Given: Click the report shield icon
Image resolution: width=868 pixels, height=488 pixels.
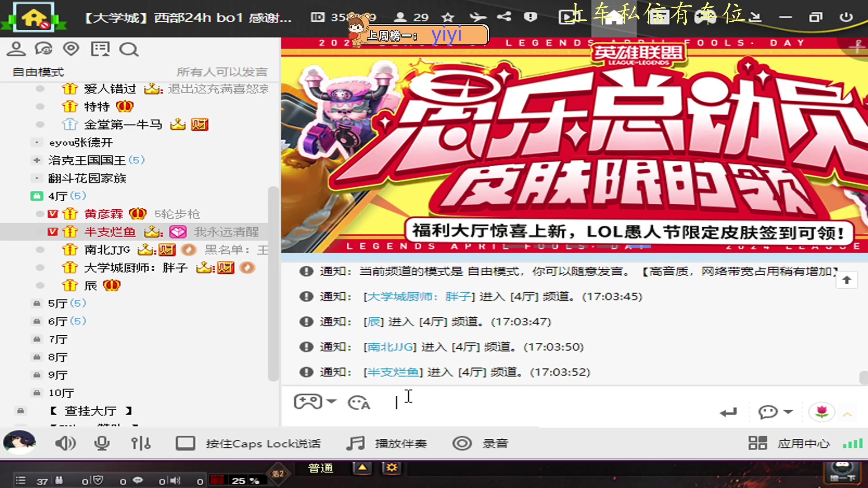Looking at the screenshot, I should tap(530, 17).
